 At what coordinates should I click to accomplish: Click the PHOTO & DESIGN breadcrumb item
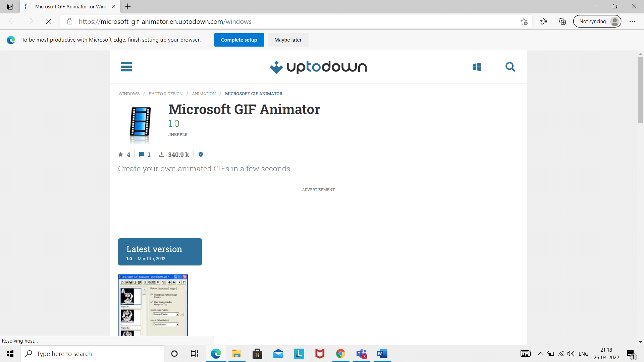(165, 93)
